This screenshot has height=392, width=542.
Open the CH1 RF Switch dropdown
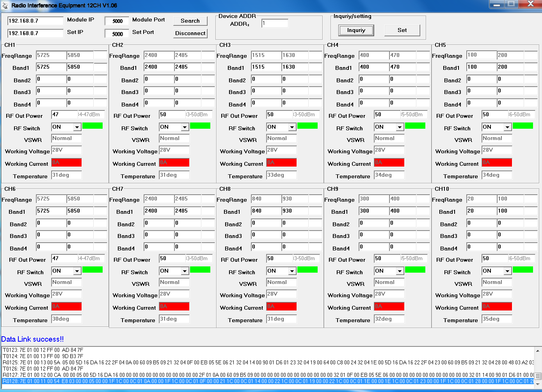tap(77, 127)
